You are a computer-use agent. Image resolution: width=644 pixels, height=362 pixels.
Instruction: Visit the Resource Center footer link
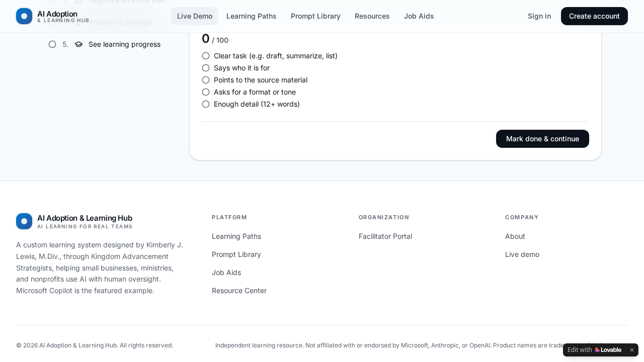[x=239, y=291]
